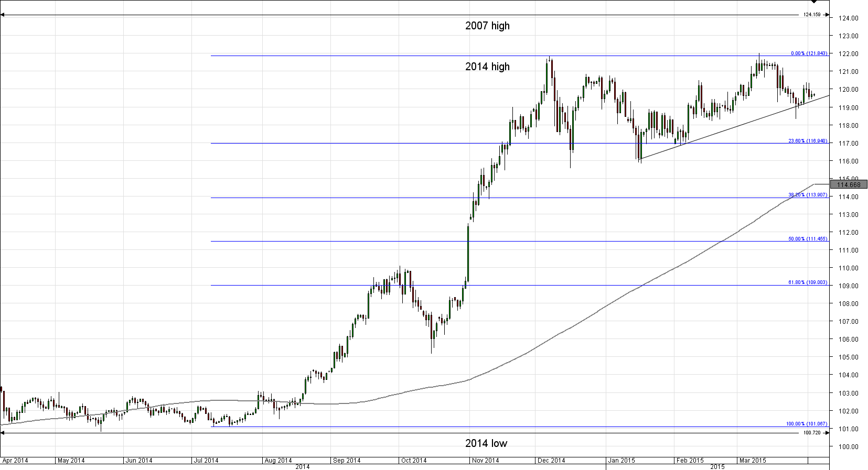Click the '2007 high' annotation label
868x470 pixels.
tap(487, 26)
